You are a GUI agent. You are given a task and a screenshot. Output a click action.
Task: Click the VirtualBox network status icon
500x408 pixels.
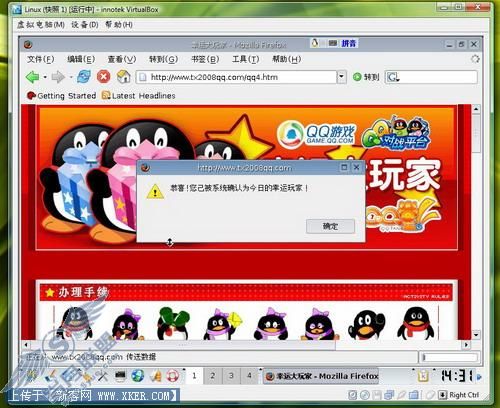pyautogui.click(x=389, y=395)
